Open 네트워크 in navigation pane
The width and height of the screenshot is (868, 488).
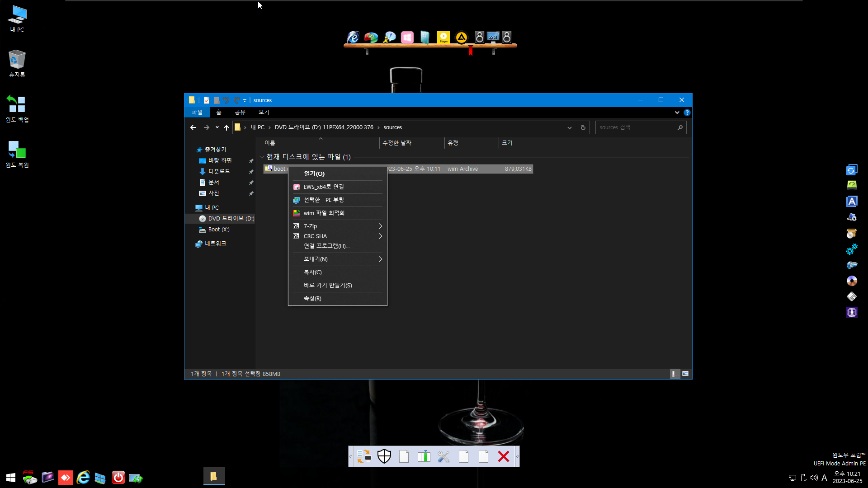click(211, 244)
